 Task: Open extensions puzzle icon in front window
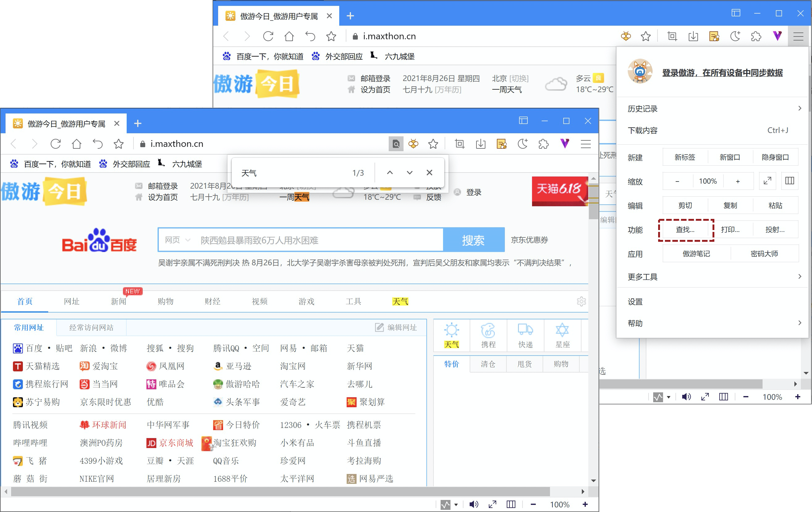[x=543, y=144]
